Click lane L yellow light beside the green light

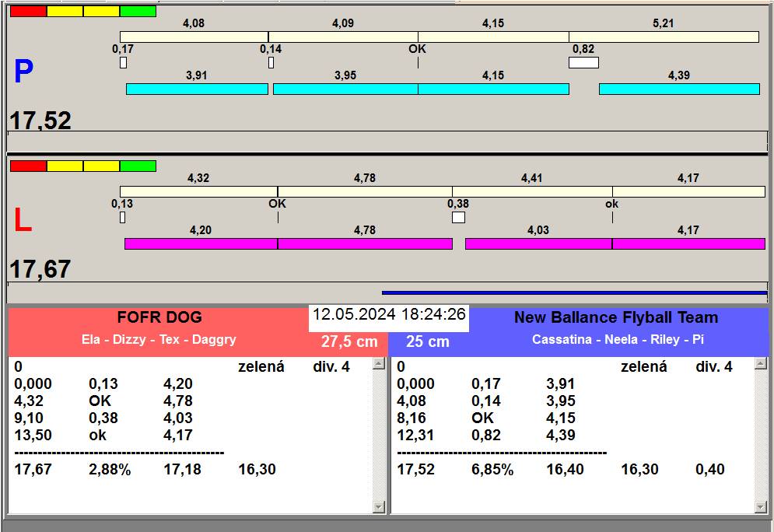pos(102,166)
